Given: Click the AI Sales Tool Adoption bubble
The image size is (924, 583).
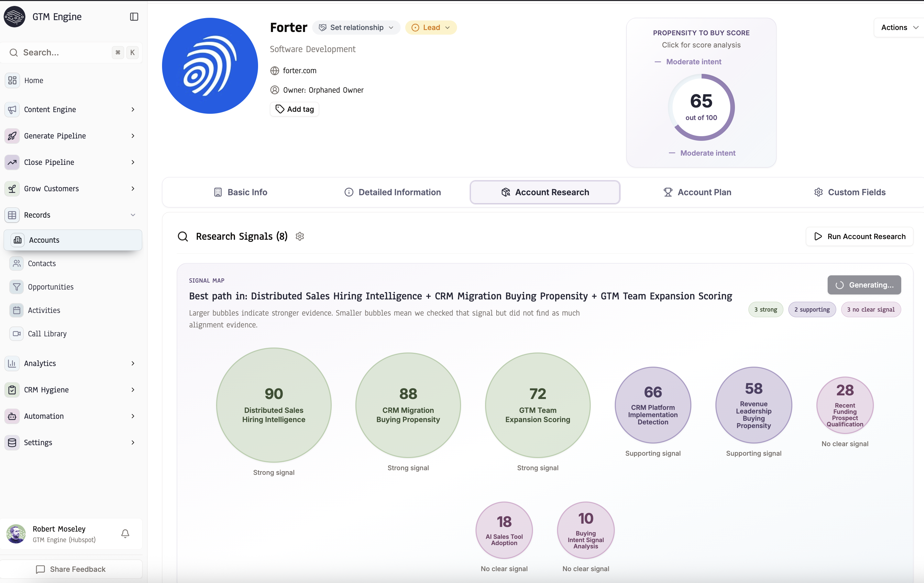Looking at the screenshot, I should pyautogui.click(x=504, y=530).
